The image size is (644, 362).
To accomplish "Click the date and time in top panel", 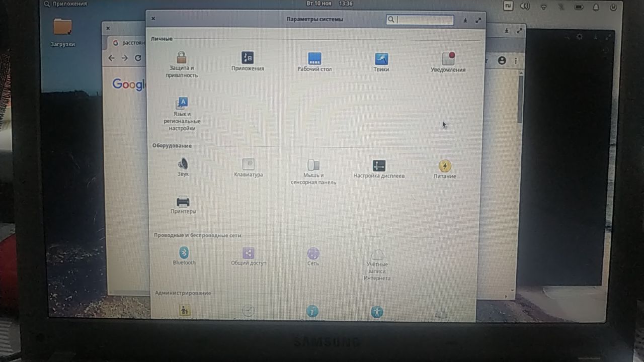I will coord(329,3).
